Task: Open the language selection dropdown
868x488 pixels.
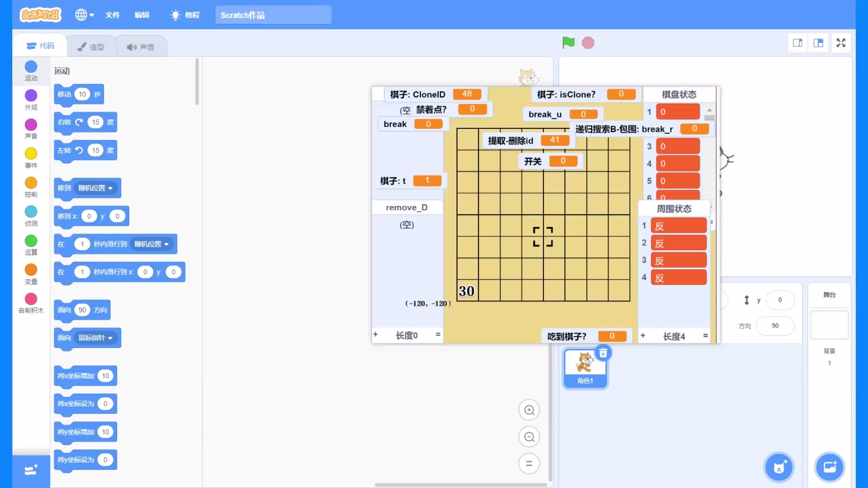Action: pos(84,14)
